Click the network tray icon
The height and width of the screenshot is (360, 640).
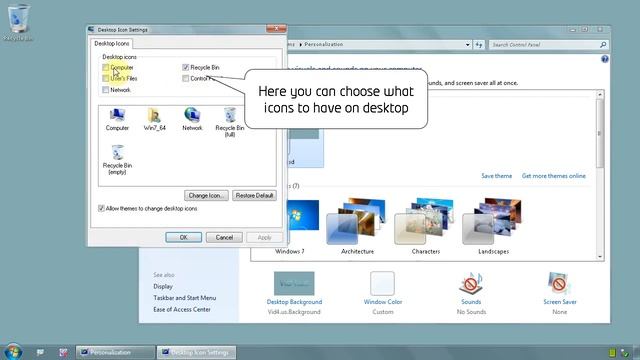pyautogui.click(x=624, y=353)
